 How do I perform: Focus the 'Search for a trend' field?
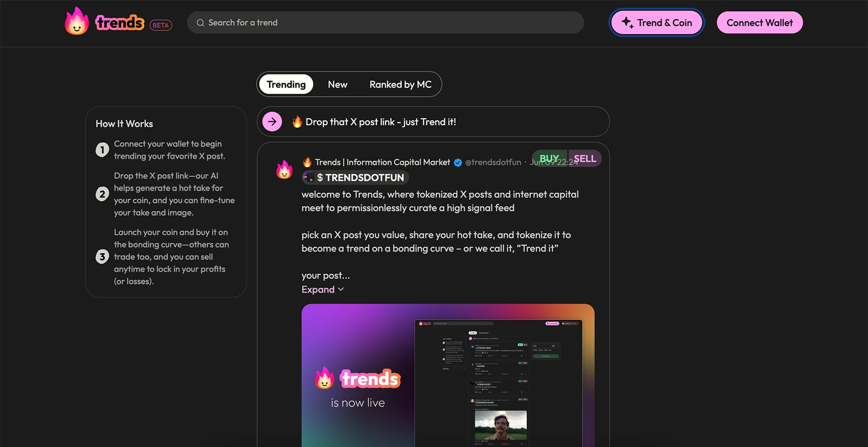click(385, 22)
